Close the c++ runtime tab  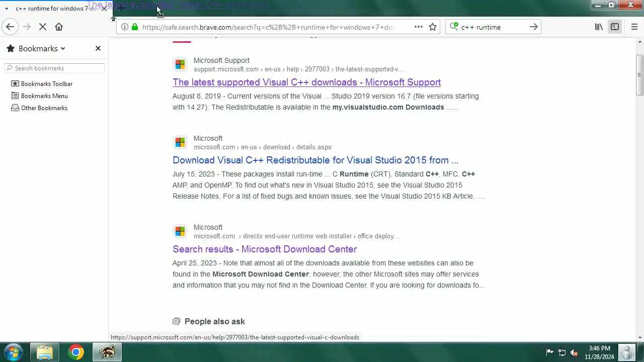click(x=104, y=9)
